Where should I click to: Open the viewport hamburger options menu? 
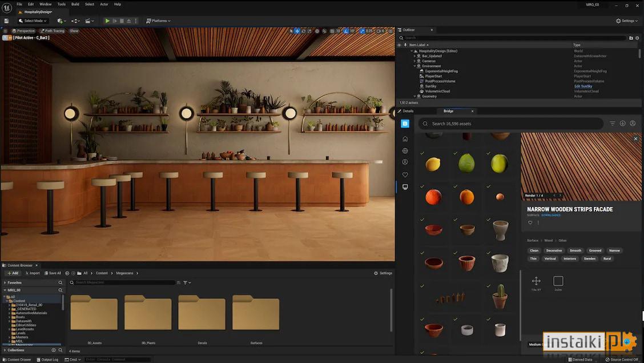pyautogui.click(x=5, y=31)
